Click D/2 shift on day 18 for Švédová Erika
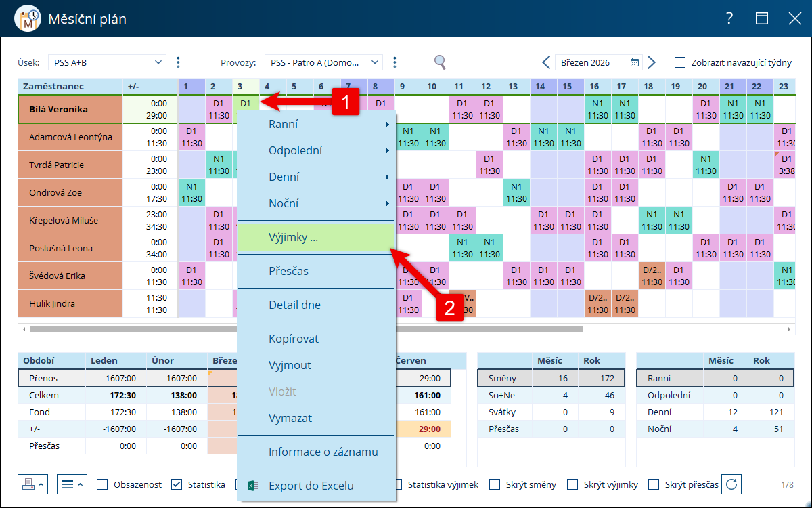Screen dimensions: 812x508 click(x=652, y=276)
